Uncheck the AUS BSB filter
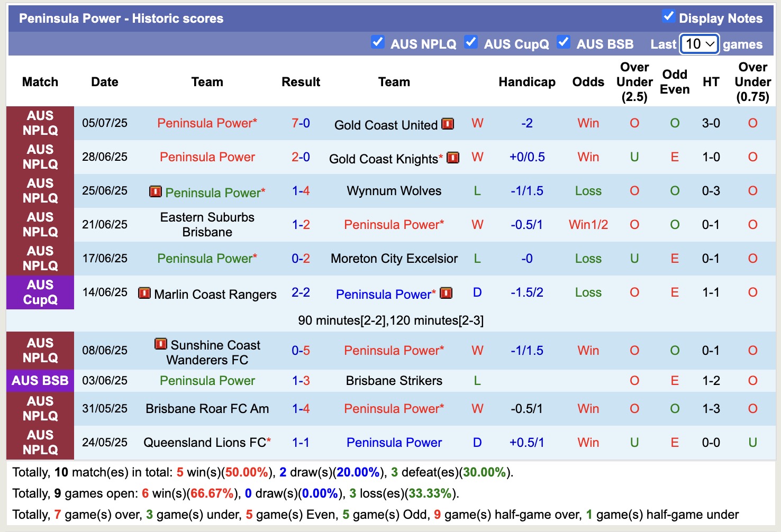The width and height of the screenshot is (781, 532). coord(564,41)
